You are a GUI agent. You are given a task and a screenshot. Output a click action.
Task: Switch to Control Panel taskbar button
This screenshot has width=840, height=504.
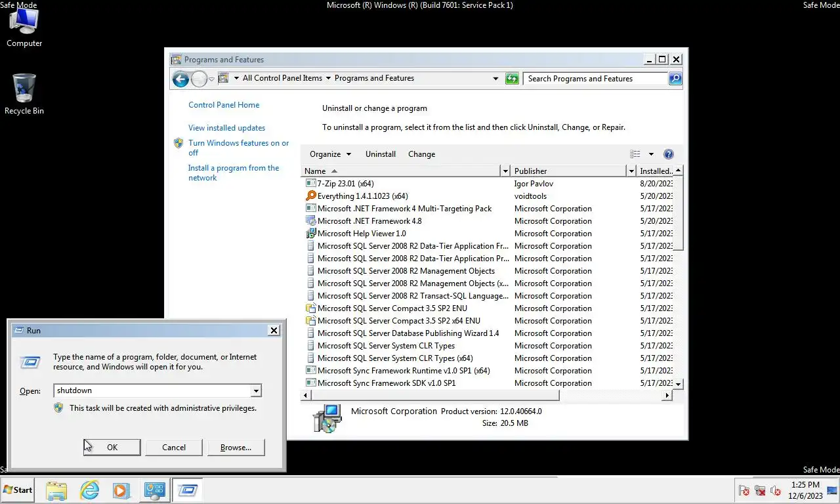(155, 490)
